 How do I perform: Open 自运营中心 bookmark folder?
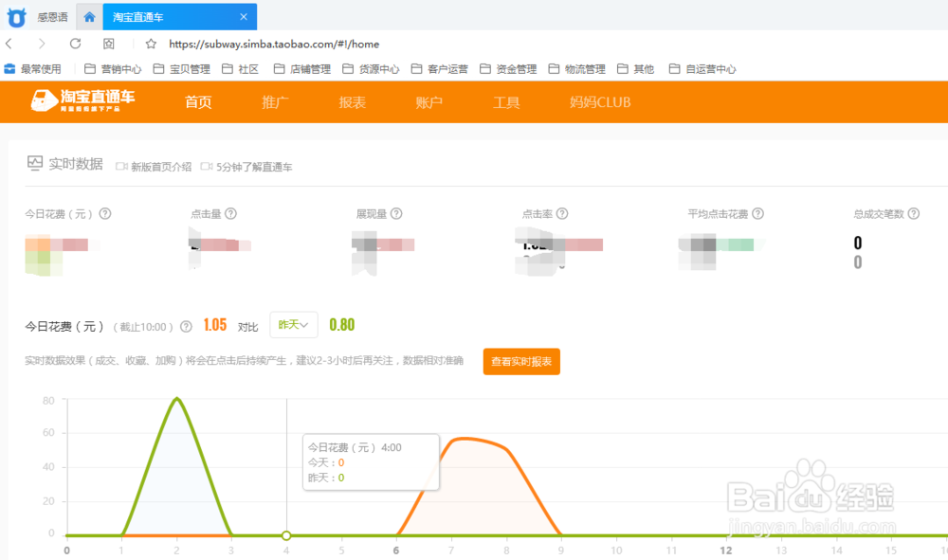702,69
